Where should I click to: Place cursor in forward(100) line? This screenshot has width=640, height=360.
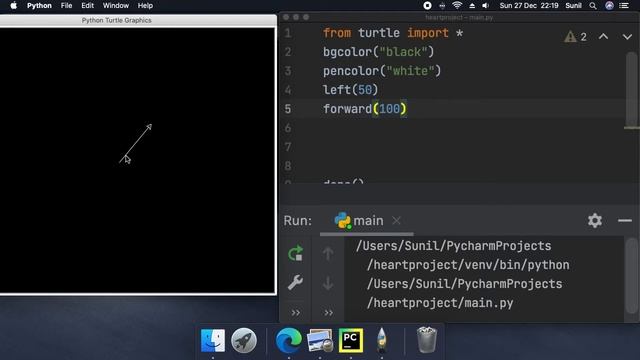[364, 109]
